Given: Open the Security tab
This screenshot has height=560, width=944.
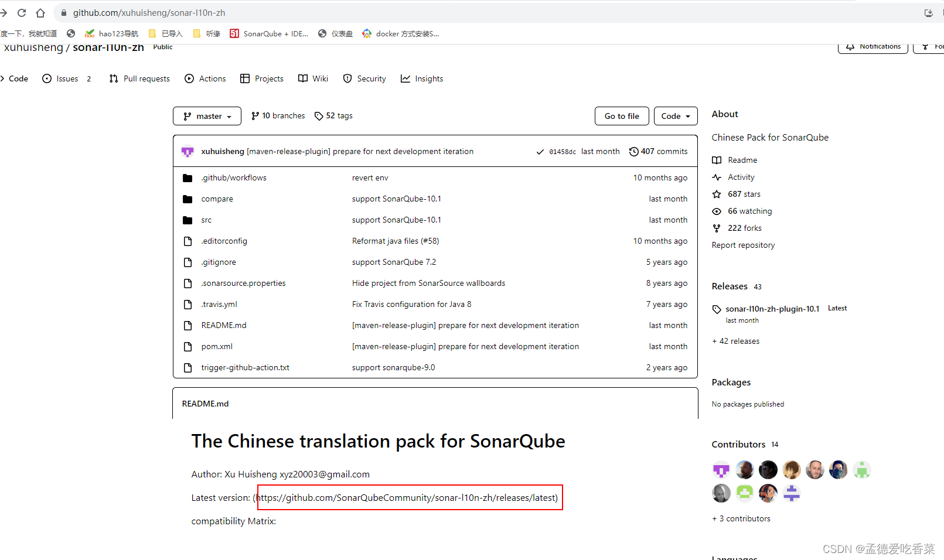Looking at the screenshot, I should [x=364, y=78].
